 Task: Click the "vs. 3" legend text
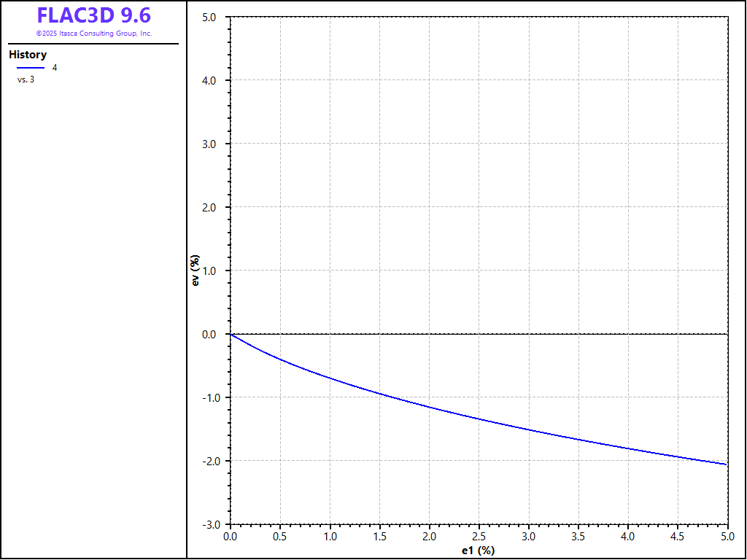(x=26, y=79)
